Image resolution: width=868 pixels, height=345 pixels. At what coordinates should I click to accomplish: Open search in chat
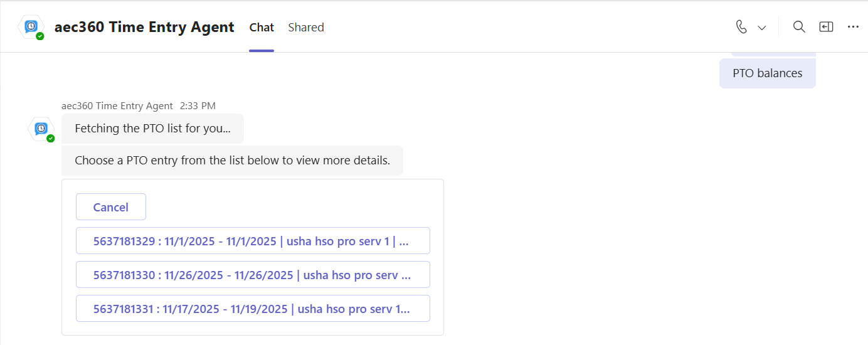pyautogui.click(x=799, y=27)
